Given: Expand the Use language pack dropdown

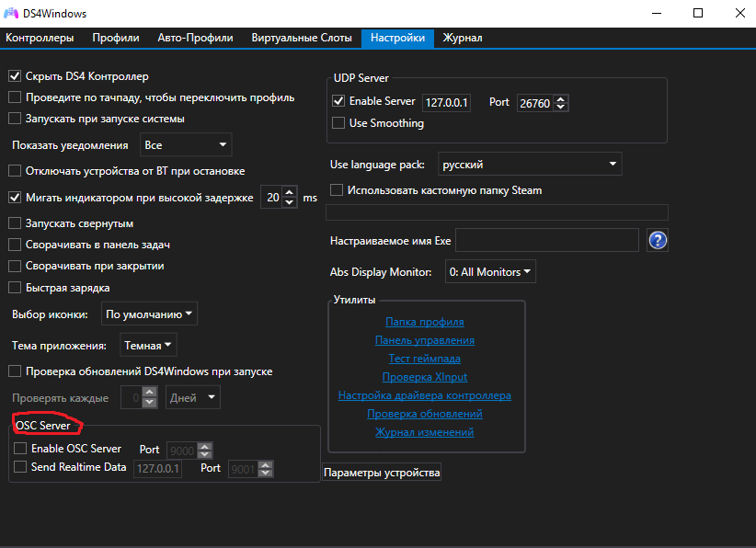Looking at the screenshot, I should coord(529,165).
